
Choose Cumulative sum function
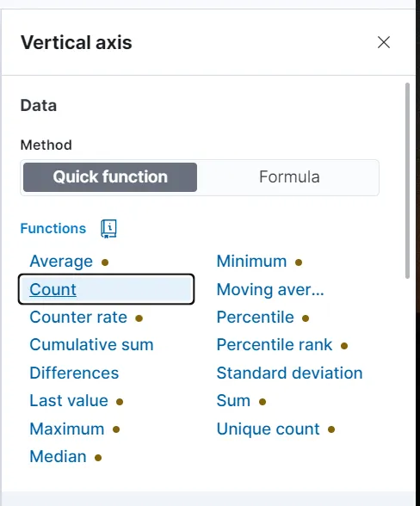[91, 344]
